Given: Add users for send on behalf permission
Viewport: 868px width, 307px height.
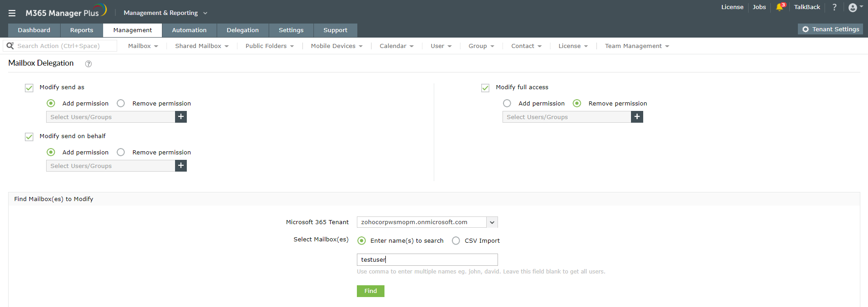Looking at the screenshot, I should [181, 166].
